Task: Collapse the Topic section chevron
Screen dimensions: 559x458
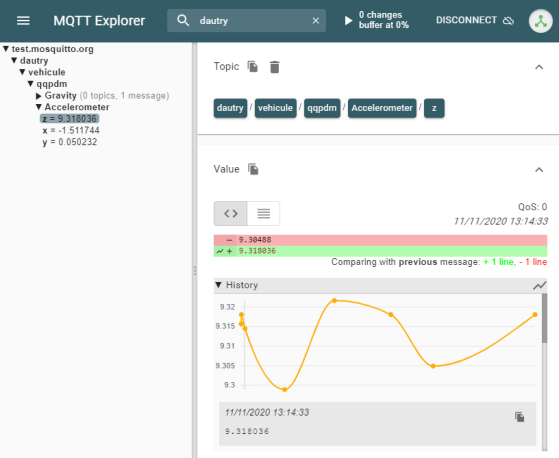Action: [539, 67]
